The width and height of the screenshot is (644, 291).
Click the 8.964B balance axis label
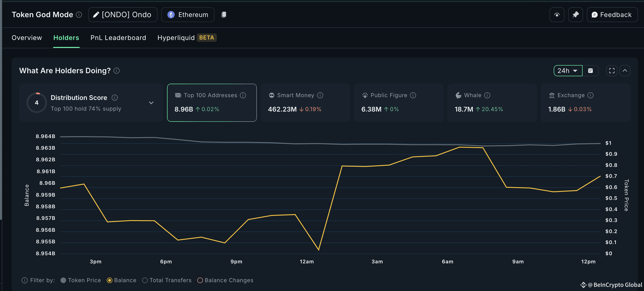click(46, 136)
